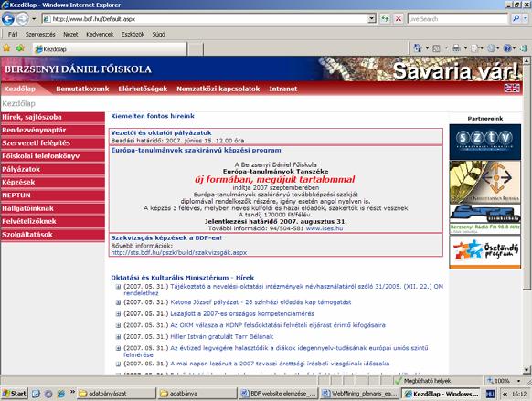Image resolution: width=532 pixels, height=401 pixels.
Task: Open the search options dropdown arrow
Action: pos(526,19)
